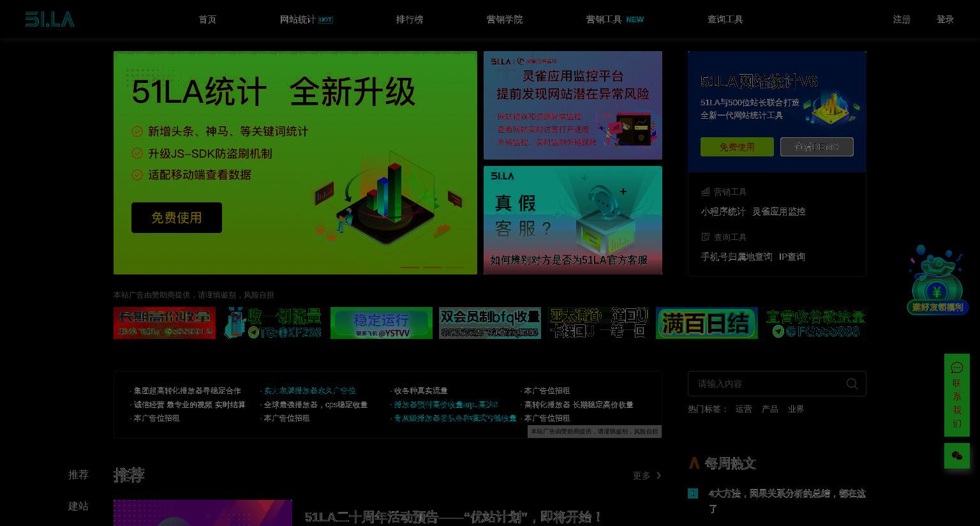Click the 查看DEMO button
The width and height of the screenshot is (980, 526).
[x=817, y=147]
